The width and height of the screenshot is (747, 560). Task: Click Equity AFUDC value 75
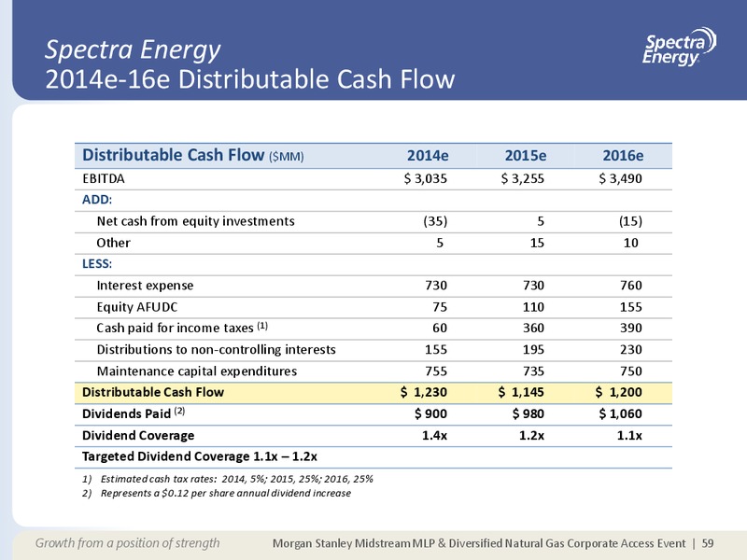tap(439, 307)
